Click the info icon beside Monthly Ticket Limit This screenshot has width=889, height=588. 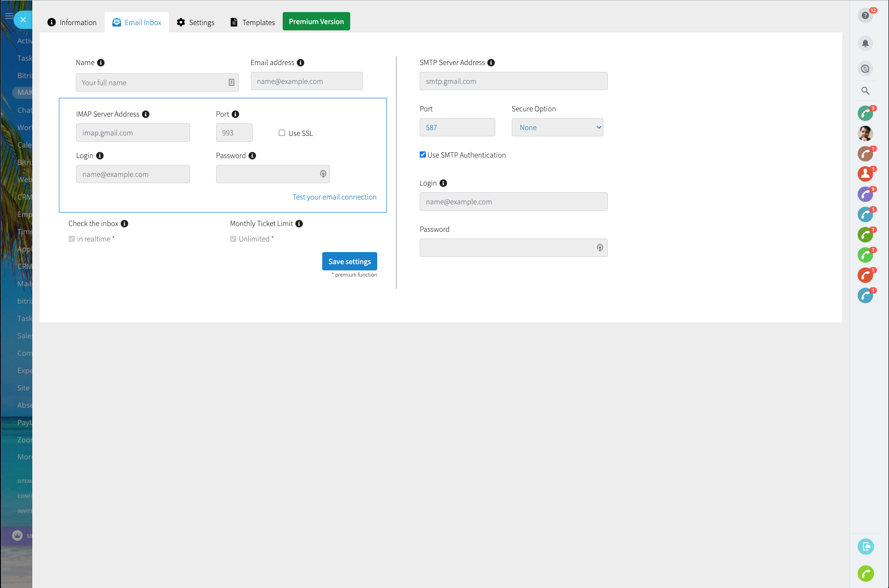pyautogui.click(x=299, y=224)
